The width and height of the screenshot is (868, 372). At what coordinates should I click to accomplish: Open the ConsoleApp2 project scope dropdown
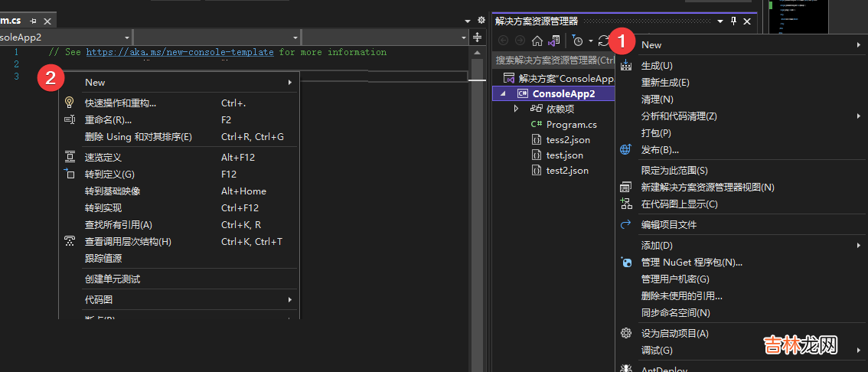[x=127, y=38]
